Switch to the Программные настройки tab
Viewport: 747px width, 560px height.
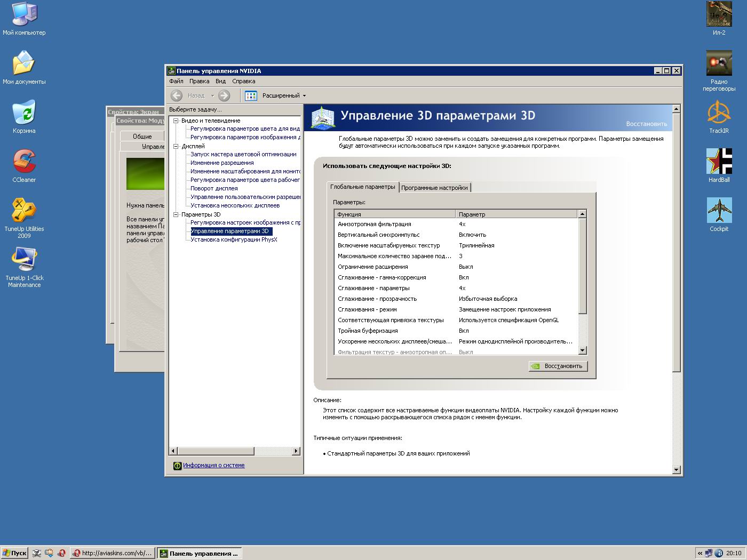pyautogui.click(x=434, y=188)
